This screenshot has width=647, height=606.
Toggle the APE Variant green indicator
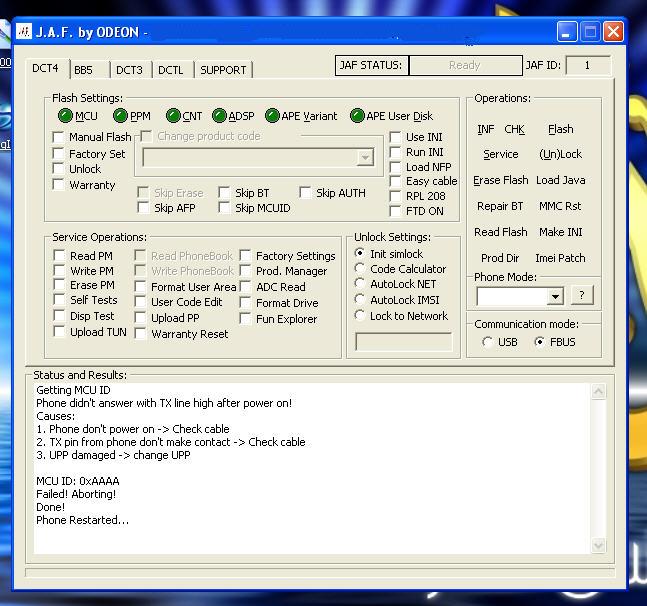272,116
